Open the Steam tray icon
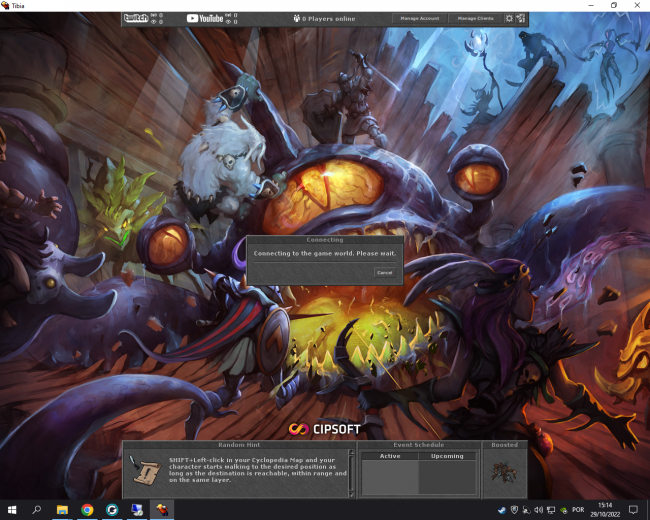The height and width of the screenshot is (520, 650). tap(502, 510)
